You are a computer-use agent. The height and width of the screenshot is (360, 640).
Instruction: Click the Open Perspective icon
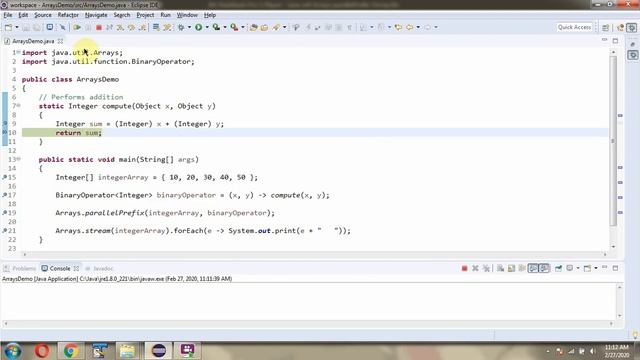coord(606,27)
